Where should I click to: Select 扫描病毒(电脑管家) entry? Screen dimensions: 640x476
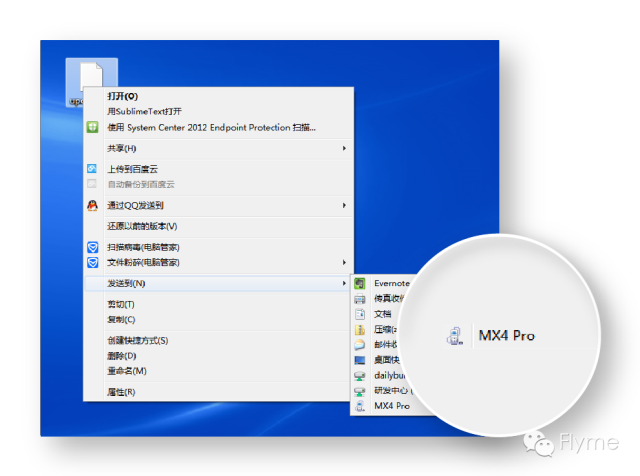(143, 247)
